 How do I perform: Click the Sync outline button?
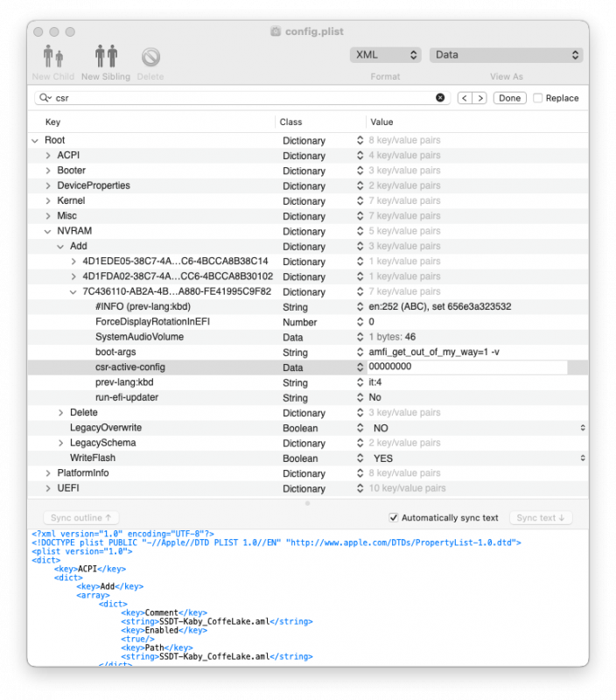click(x=80, y=518)
